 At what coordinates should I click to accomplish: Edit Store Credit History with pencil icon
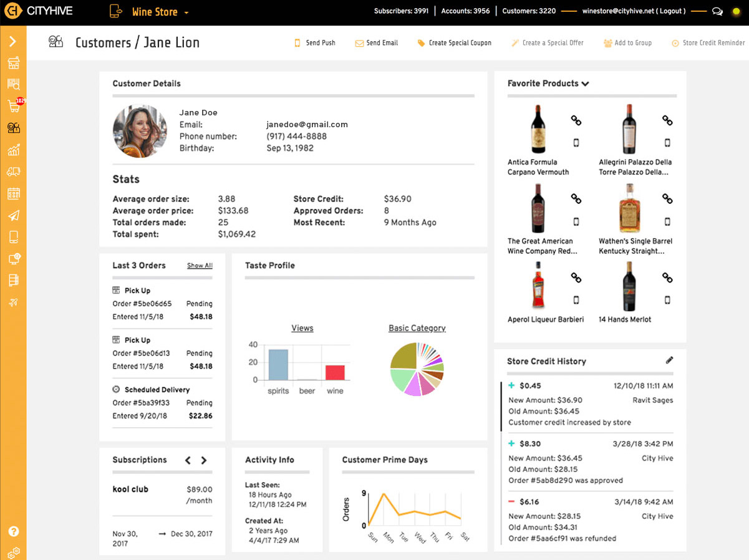[x=669, y=360]
